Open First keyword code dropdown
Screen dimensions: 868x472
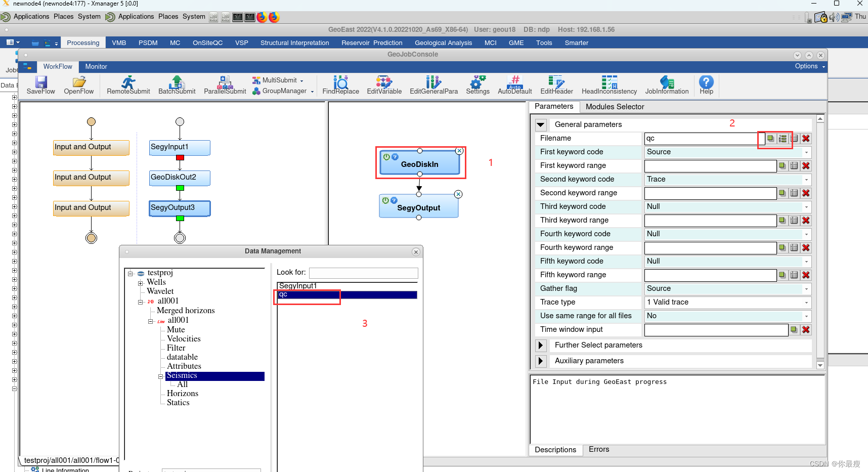pyautogui.click(x=806, y=152)
